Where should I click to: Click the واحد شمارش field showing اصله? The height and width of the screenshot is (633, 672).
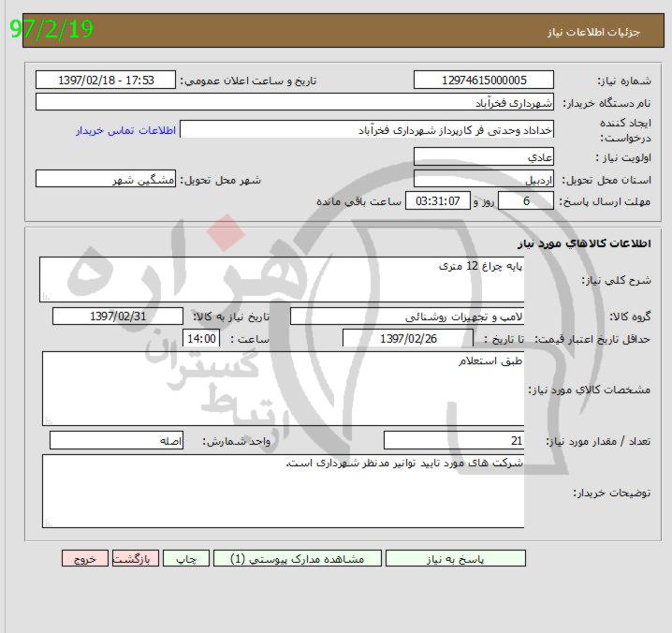coord(117,440)
